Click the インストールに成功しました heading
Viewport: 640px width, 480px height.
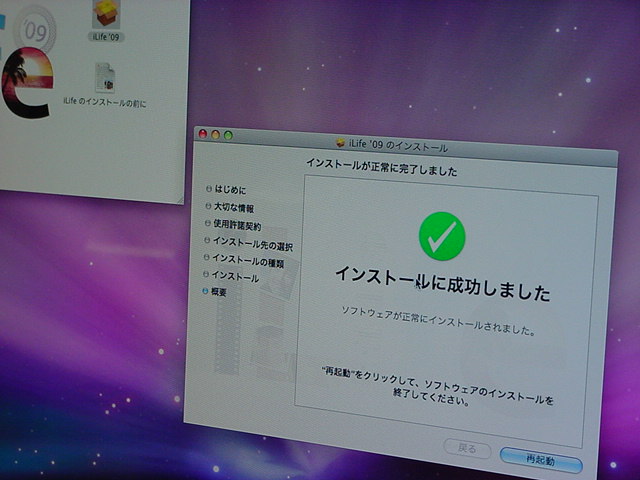click(443, 284)
